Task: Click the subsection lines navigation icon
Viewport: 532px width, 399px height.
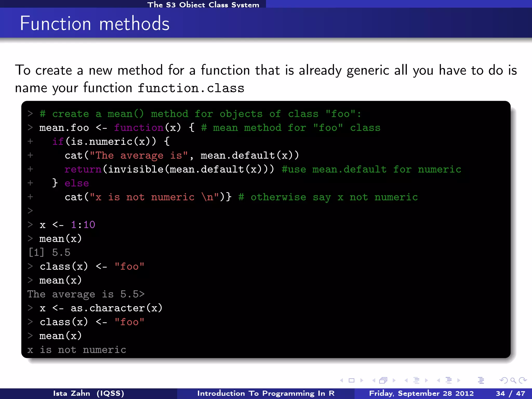Action: pos(416,381)
